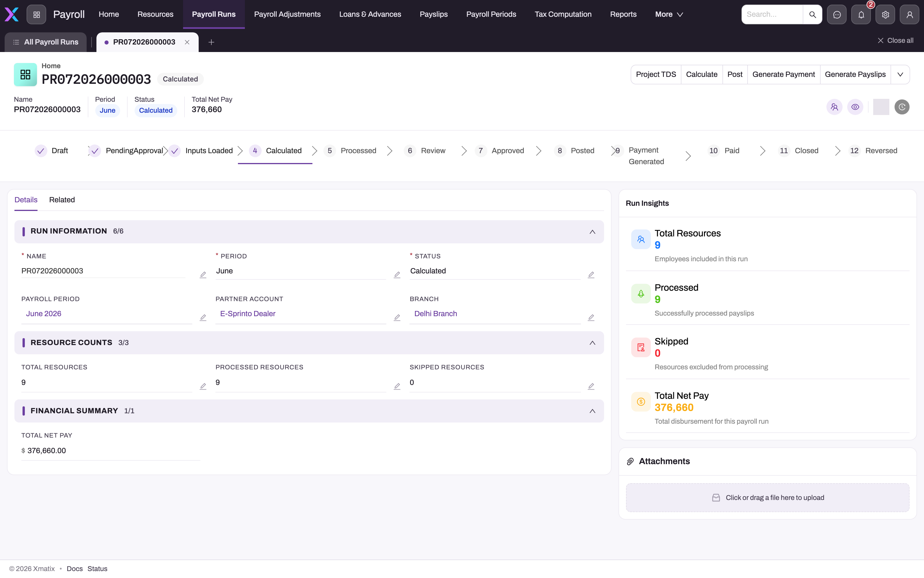Viewport: 924px width, 578px height.
Task: Select the Draft stage step
Action: click(x=52, y=151)
